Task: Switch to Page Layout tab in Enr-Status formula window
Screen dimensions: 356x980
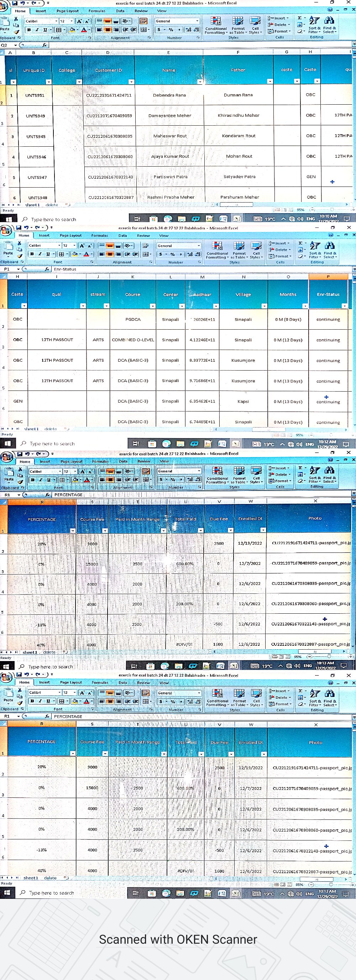Action: point(70,236)
